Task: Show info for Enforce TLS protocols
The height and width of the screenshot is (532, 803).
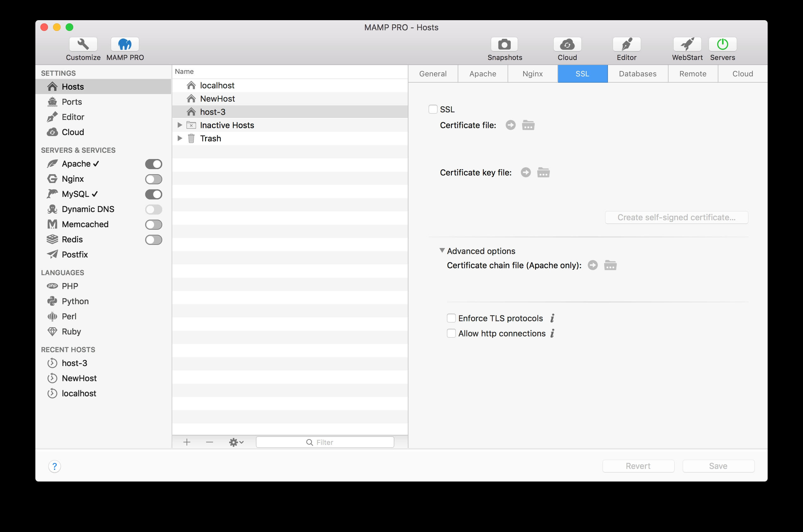Action: click(x=552, y=318)
